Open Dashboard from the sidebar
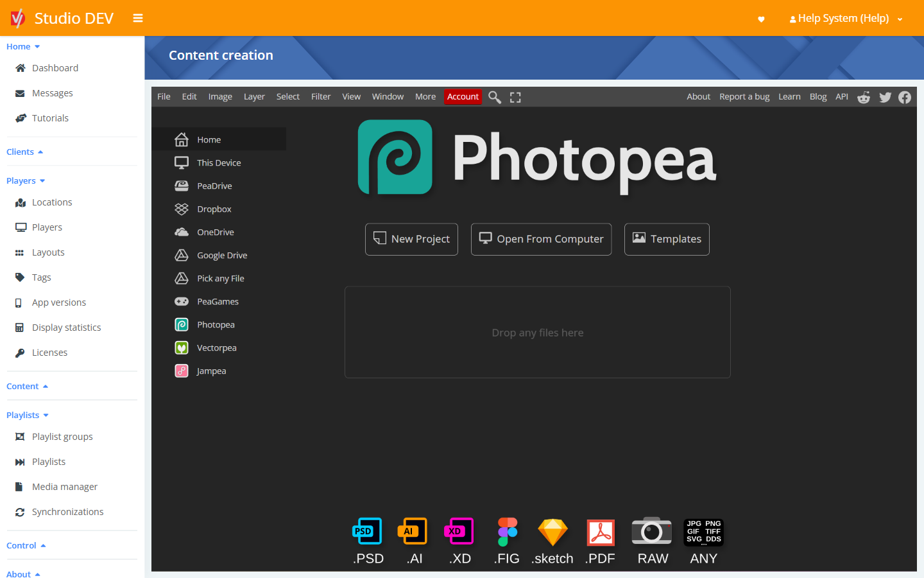The height and width of the screenshot is (578, 924). (55, 68)
